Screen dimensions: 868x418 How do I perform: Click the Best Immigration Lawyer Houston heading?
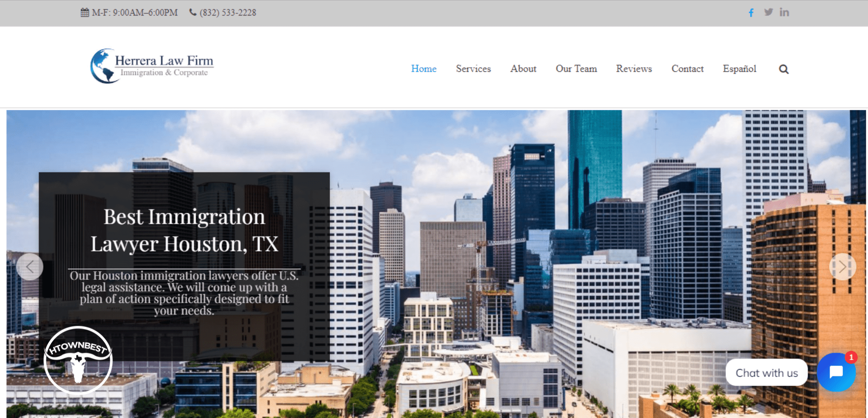(x=184, y=230)
